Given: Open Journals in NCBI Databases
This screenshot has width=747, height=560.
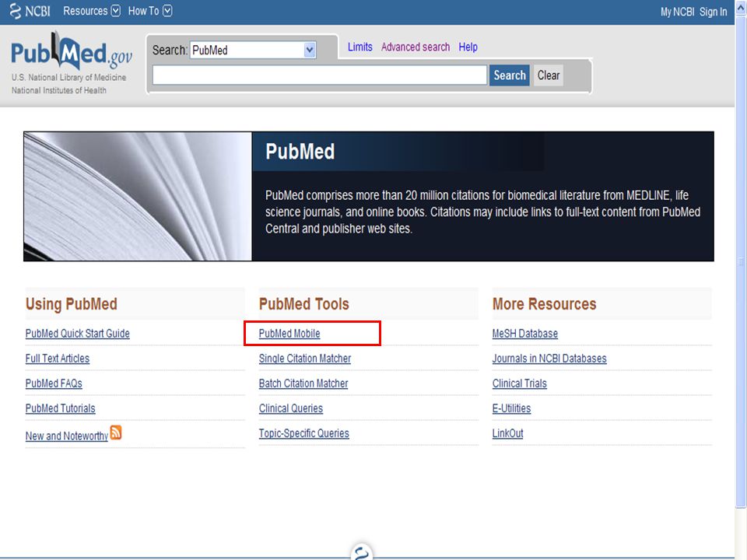Looking at the screenshot, I should point(549,359).
